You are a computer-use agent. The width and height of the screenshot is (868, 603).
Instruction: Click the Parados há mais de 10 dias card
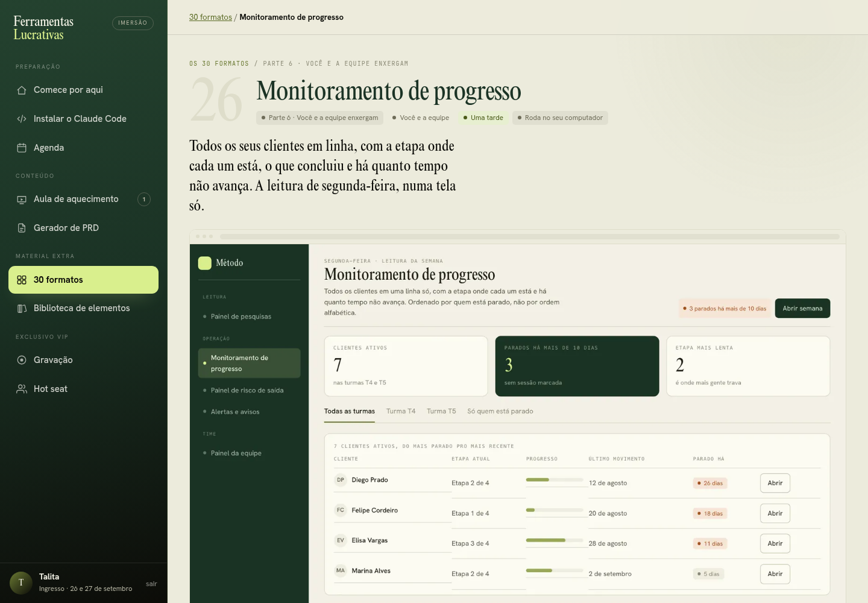tap(577, 366)
